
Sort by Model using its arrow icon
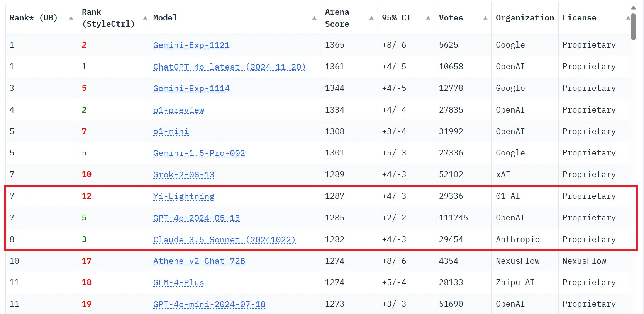point(314,18)
